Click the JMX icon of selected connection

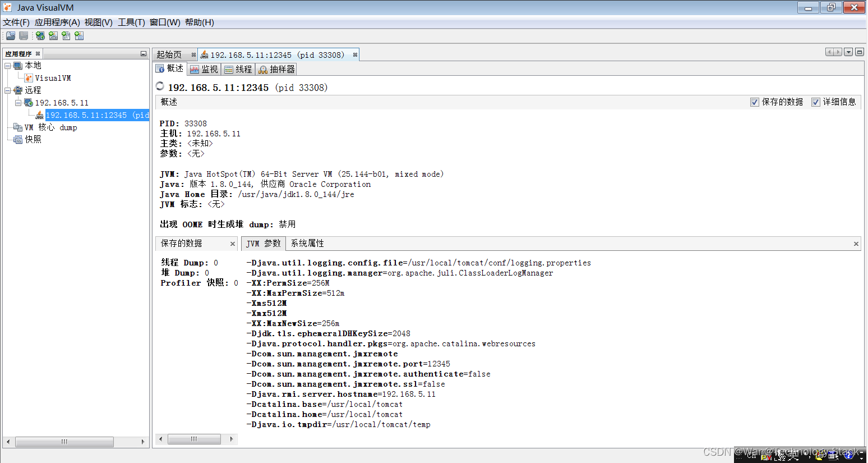coord(39,115)
